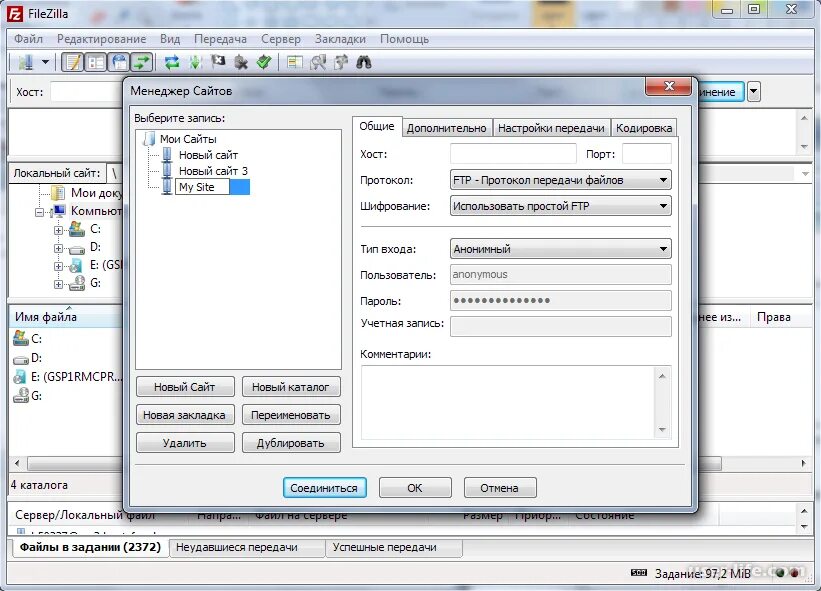Toggle the remote directory tree icon
The image size is (821, 591).
coord(119,62)
